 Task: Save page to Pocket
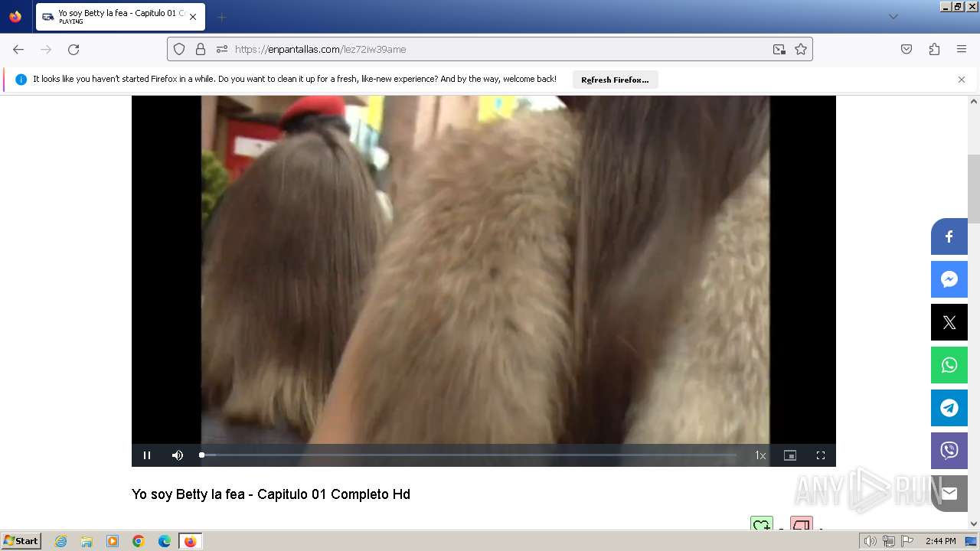(906, 49)
